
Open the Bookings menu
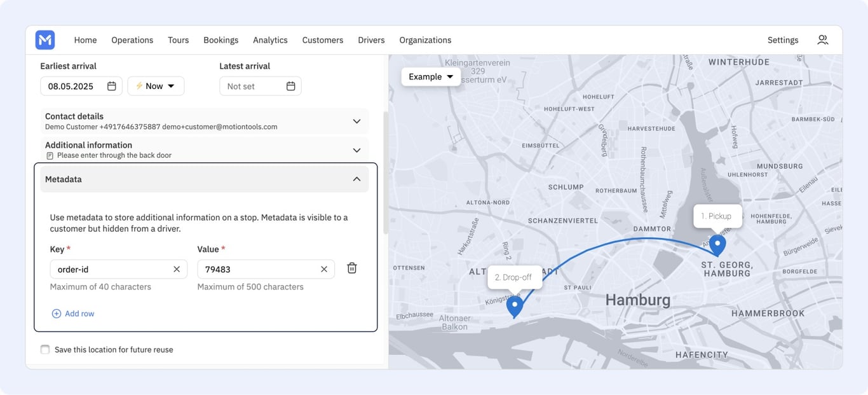[221, 40]
